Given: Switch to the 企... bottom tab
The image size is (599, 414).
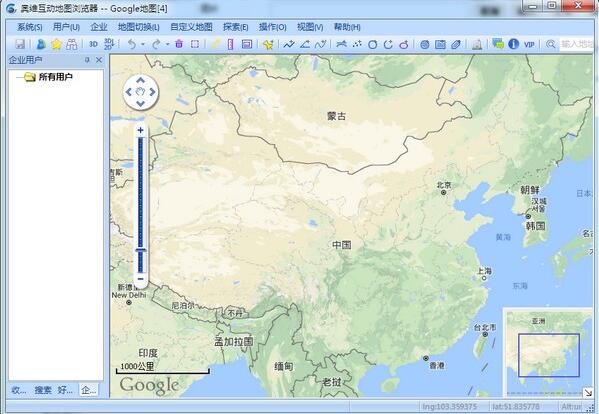Looking at the screenshot, I should tap(89, 390).
